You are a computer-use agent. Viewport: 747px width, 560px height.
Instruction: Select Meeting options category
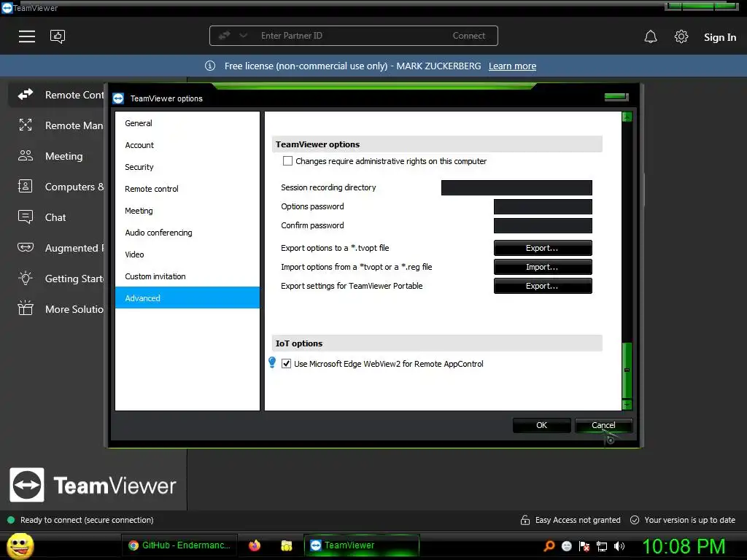pos(187,211)
